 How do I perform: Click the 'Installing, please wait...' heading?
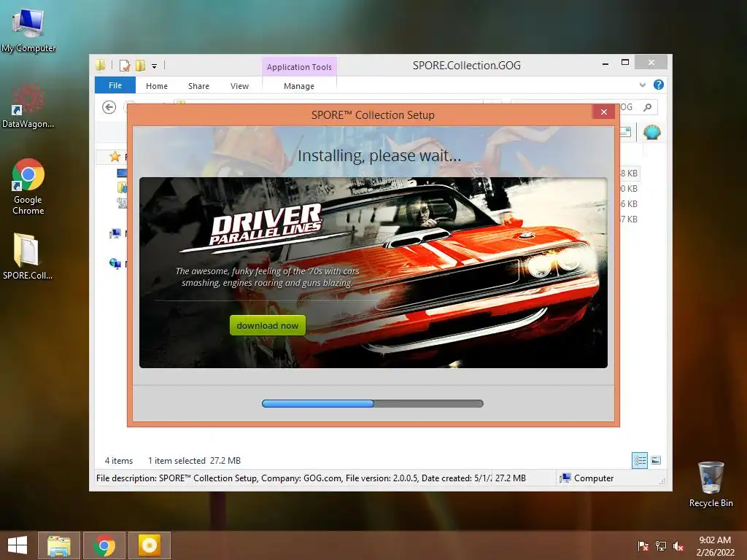379,156
